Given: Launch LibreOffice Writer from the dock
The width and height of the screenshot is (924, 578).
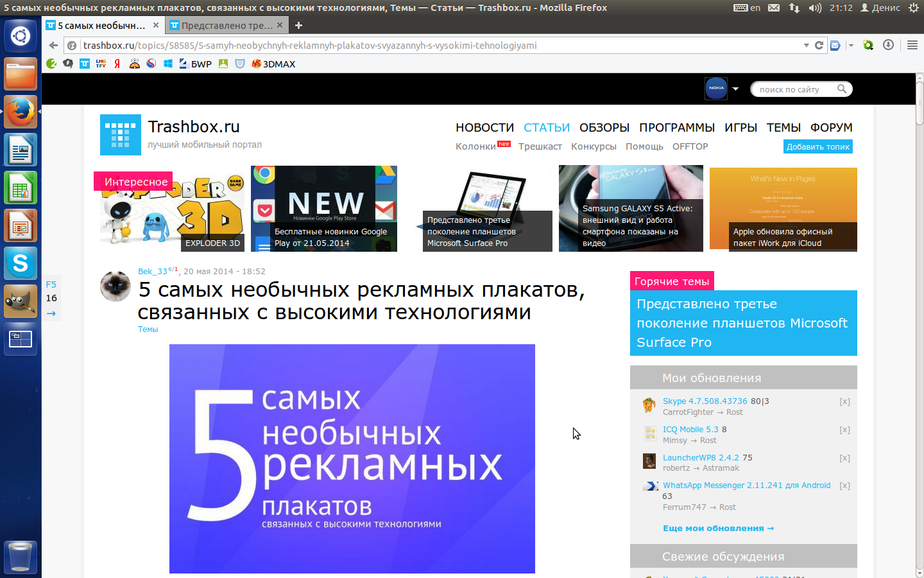Looking at the screenshot, I should pos(21,150).
